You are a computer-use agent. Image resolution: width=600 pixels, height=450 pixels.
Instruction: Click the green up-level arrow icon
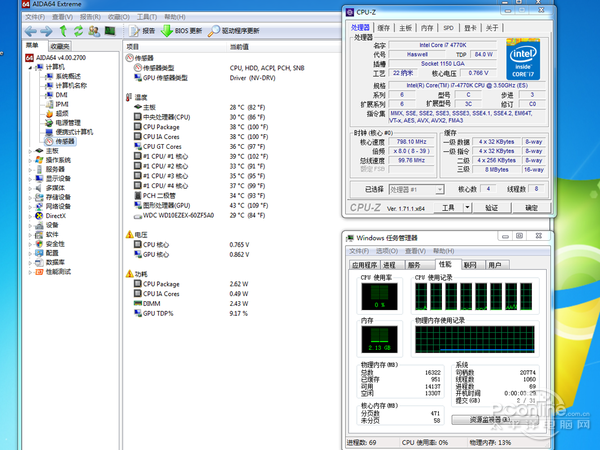click(x=62, y=31)
